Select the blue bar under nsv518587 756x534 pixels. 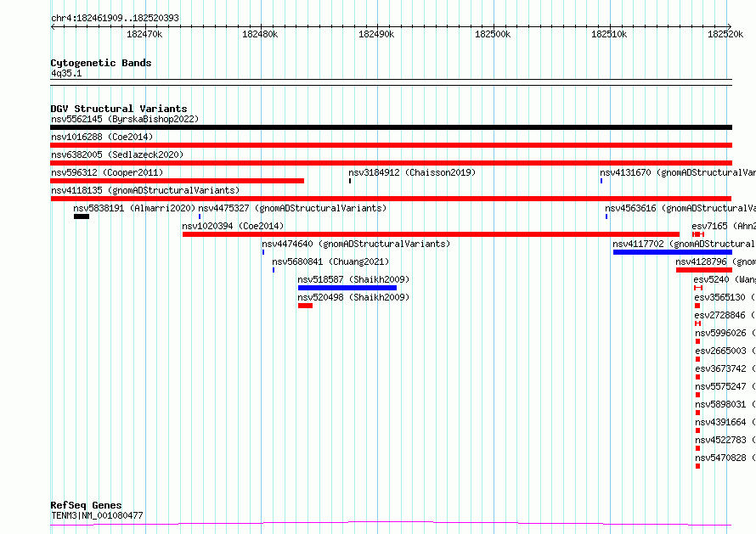point(347,288)
